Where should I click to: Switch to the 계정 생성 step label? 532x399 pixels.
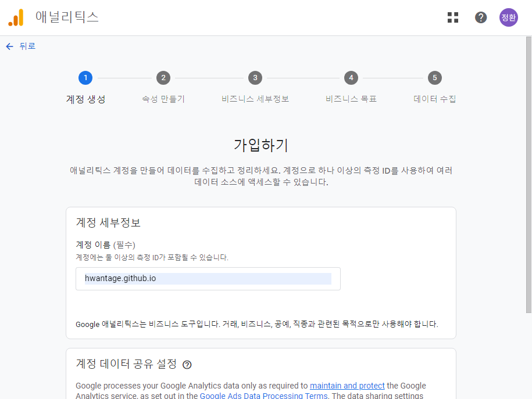click(85, 99)
